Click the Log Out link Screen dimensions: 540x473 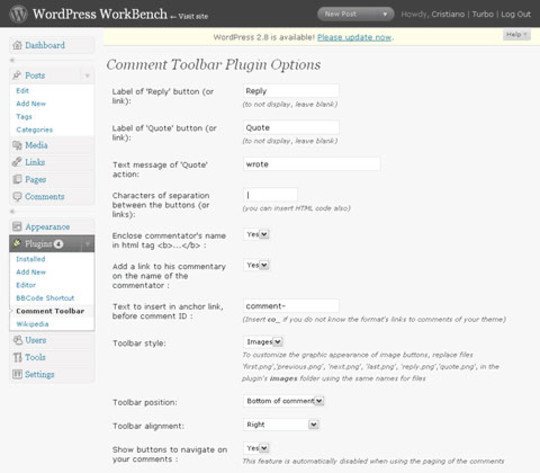(516, 14)
